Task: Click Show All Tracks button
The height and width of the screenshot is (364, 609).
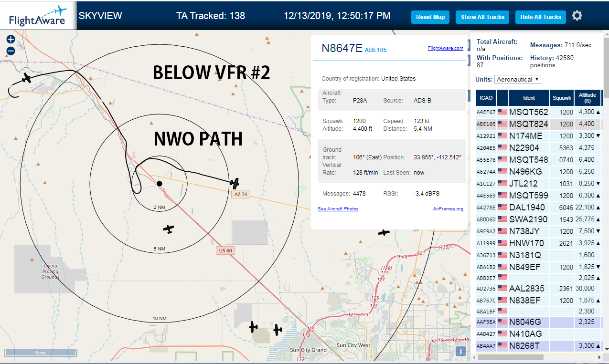Action: (482, 17)
